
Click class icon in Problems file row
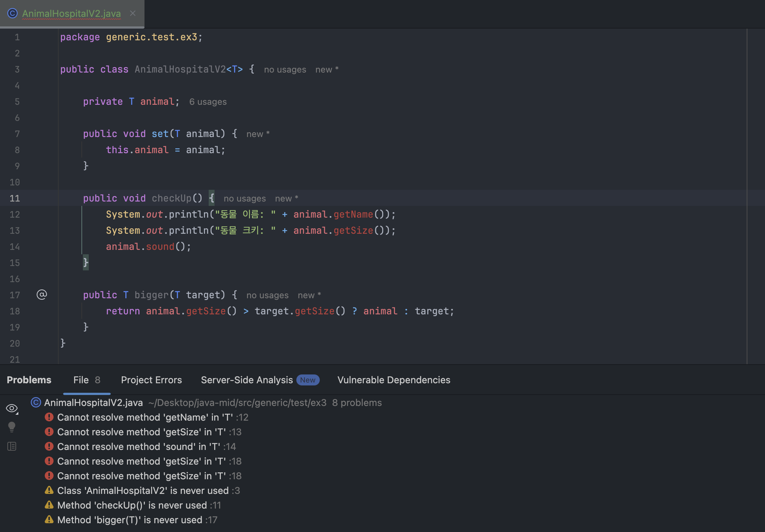click(x=36, y=403)
